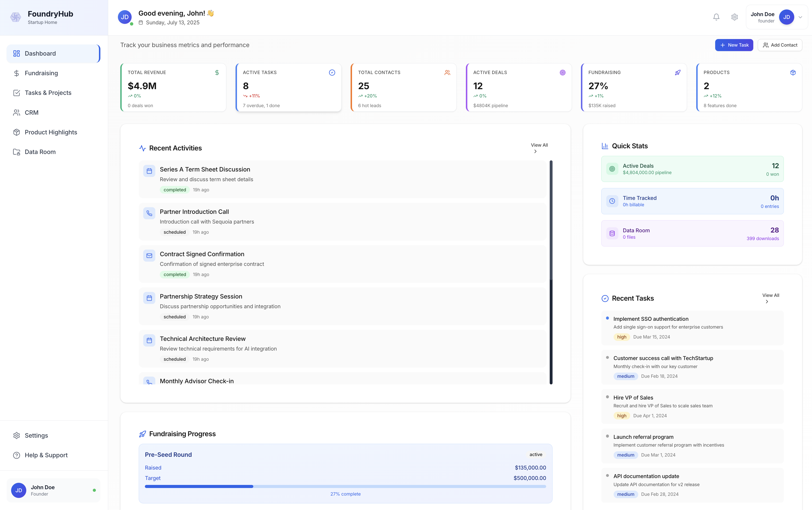
Task: Click the $4.9M total revenue value
Action: click(142, 86)
